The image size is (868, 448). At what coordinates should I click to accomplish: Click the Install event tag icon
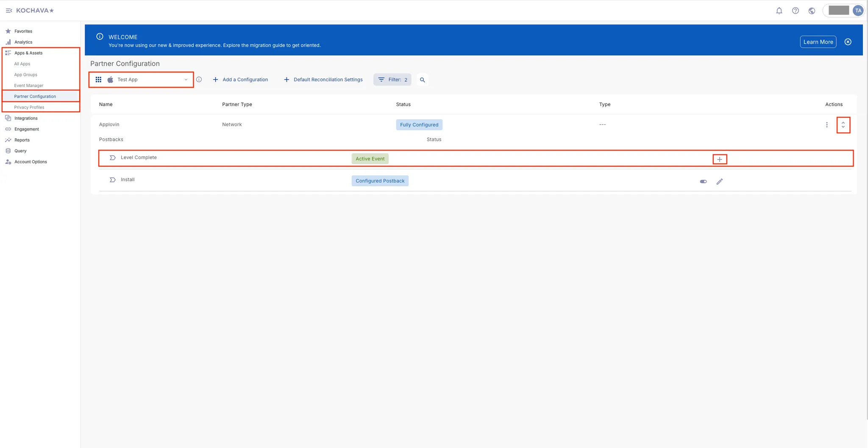(x=112, y=180)
